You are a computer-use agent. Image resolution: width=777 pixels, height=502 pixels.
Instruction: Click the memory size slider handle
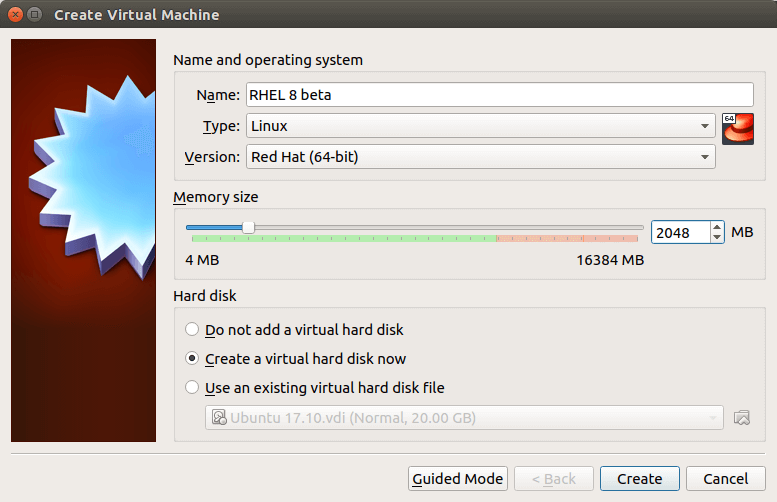(248, 228)
